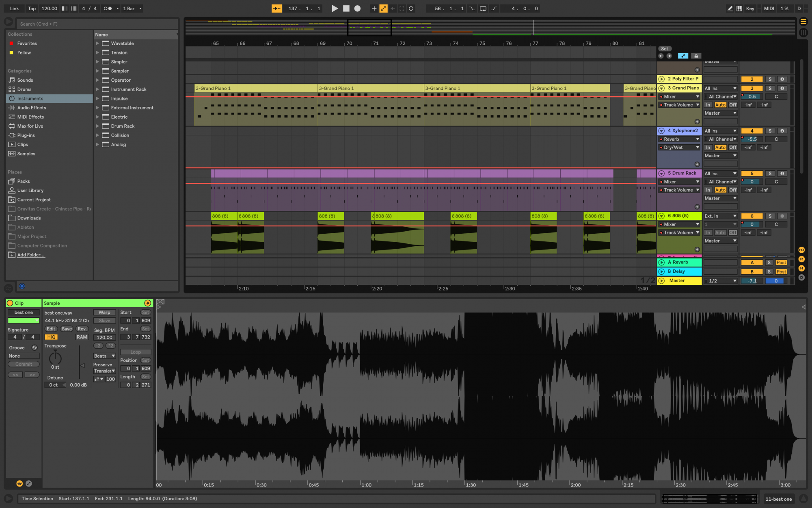812x508 pixels.
Task: Click the Edit sample button
Action: pyautogui.click(x=51, y=329)
